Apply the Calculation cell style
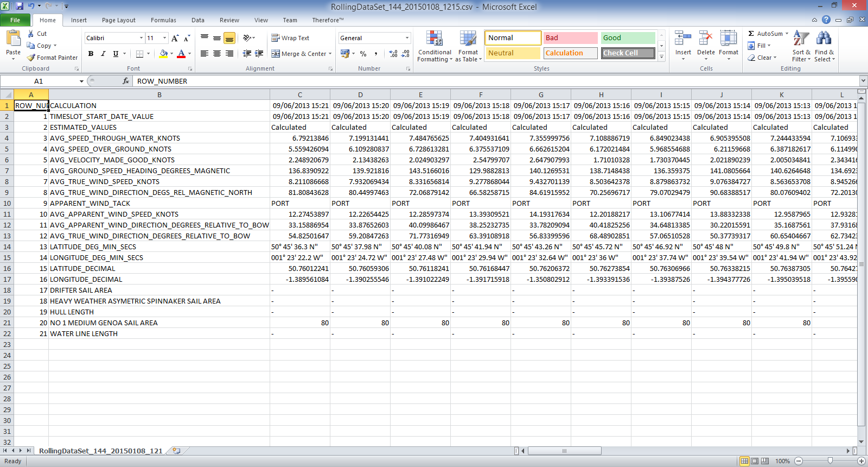868x467 pixels. [x=571, y=53]
